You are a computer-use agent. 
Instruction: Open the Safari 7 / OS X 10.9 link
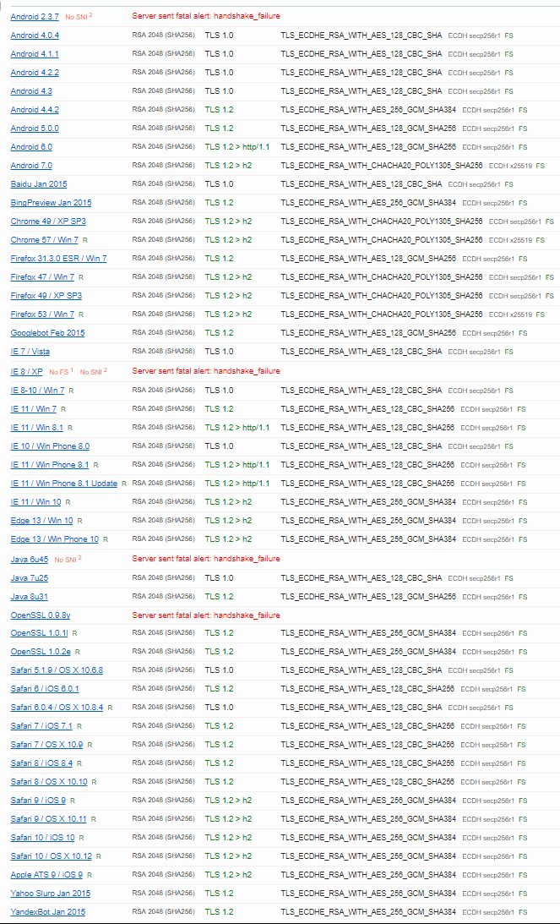click(47, 744)
